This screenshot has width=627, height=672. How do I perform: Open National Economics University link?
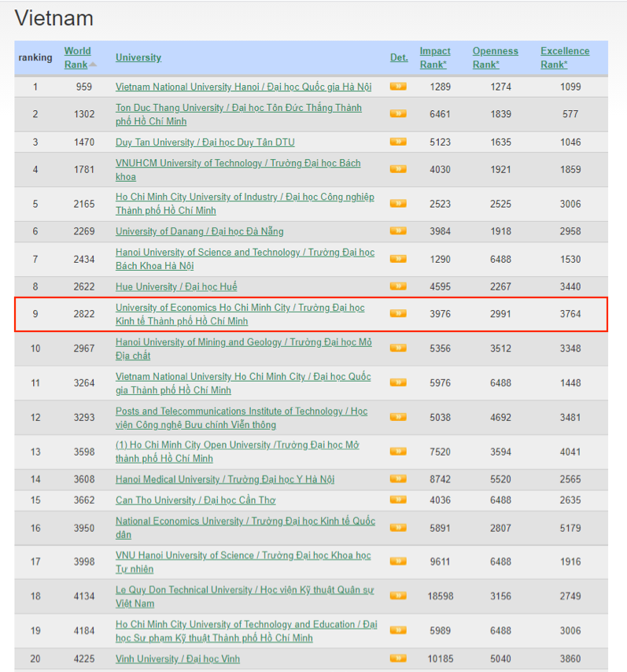(245, 521)
